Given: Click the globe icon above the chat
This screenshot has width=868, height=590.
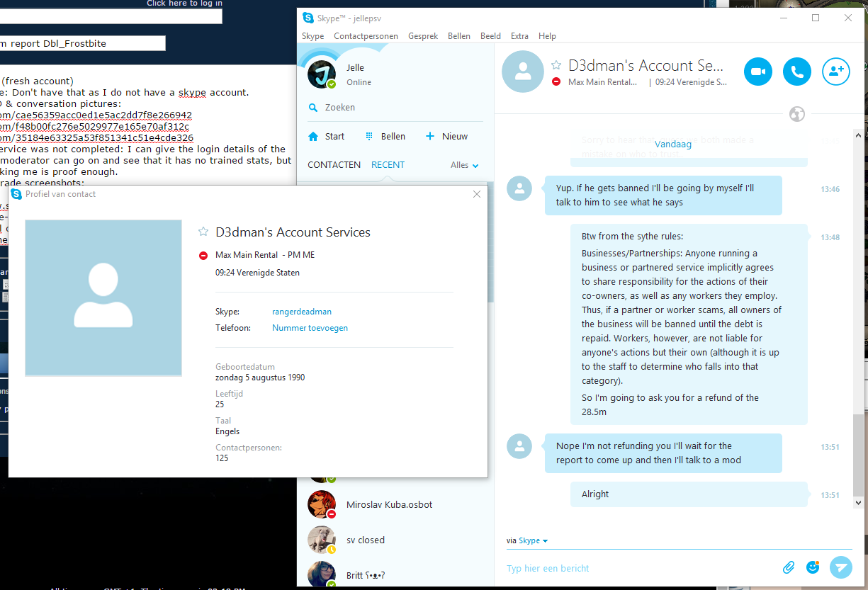Looking at the screenshot, I should point(797,113).
